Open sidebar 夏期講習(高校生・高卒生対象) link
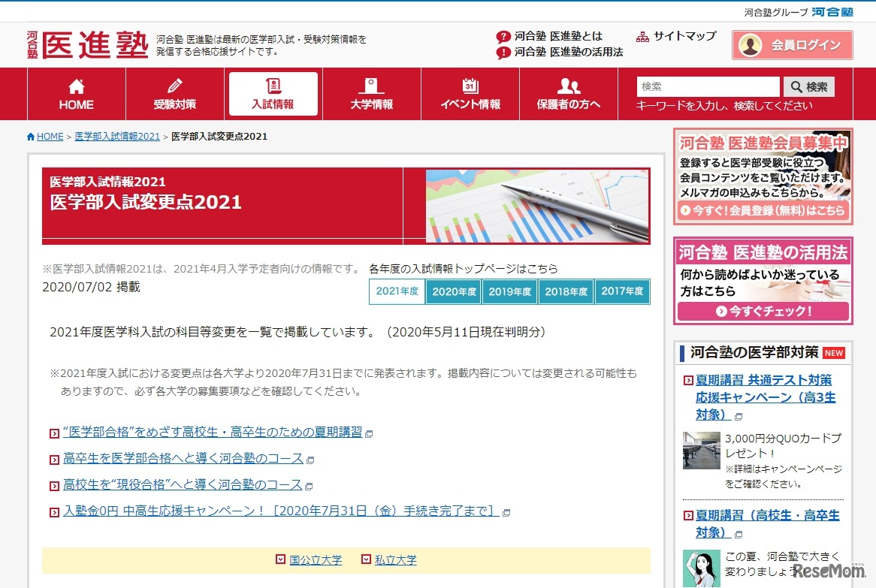 (767, 523)
